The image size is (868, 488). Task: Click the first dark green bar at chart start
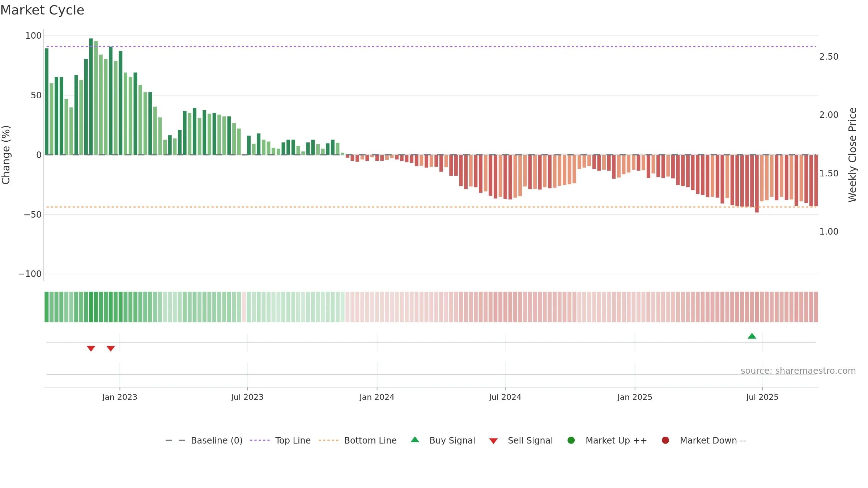47,101
